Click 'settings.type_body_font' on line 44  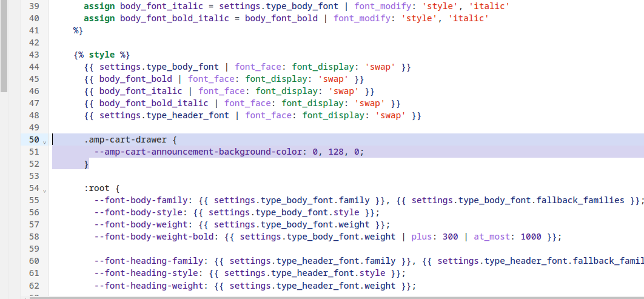tap(159, 67)
